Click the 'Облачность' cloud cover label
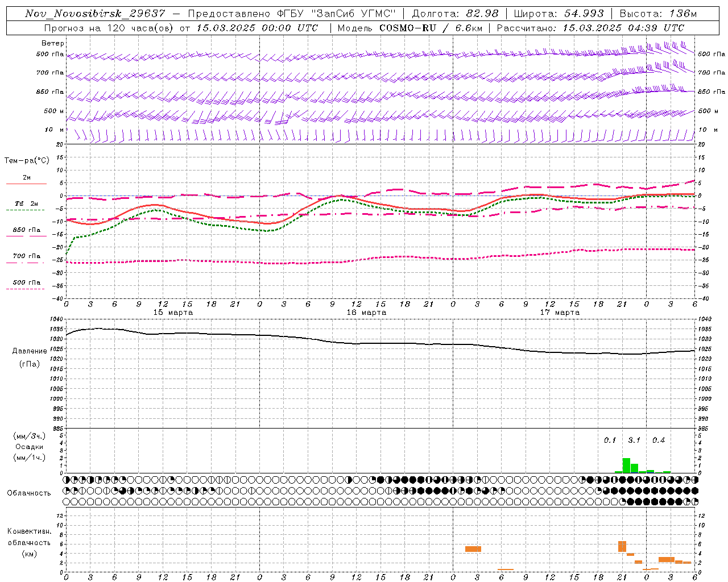 (x=29, y=493)
